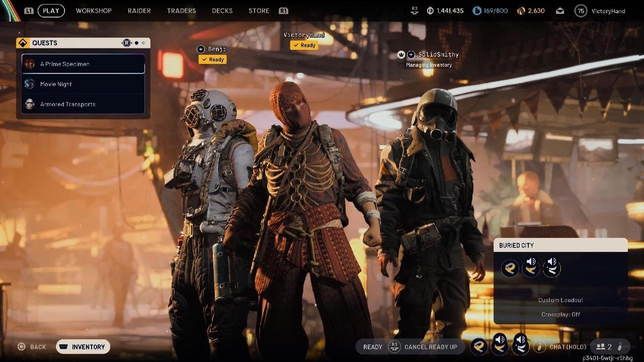Open the mail envelope icon
This screenshot has width=644, height=362.
560,11
